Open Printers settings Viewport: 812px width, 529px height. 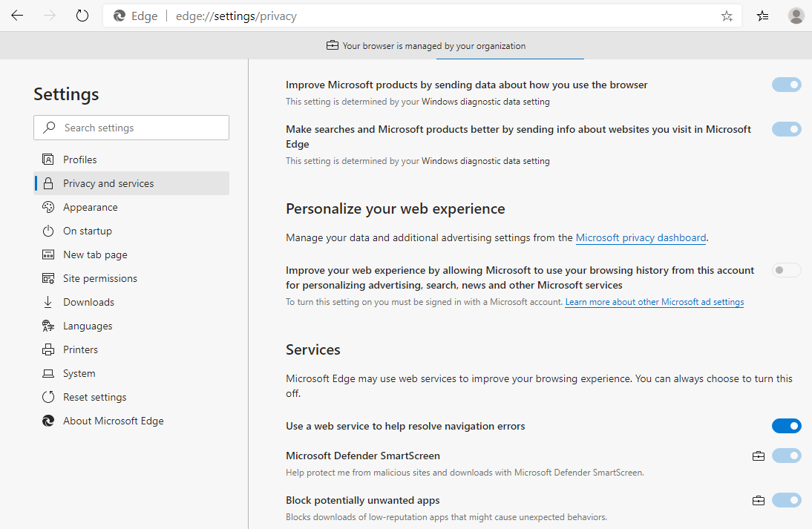tap(131, 350)
